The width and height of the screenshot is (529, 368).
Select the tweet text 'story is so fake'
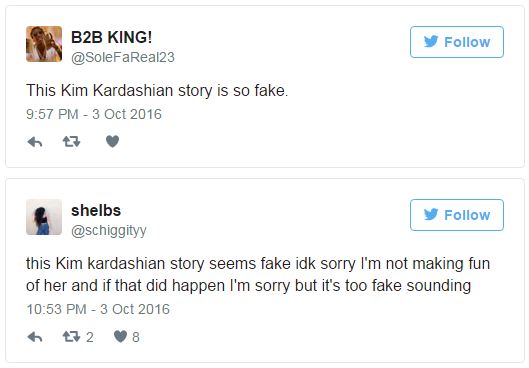(x=232, y=90)
